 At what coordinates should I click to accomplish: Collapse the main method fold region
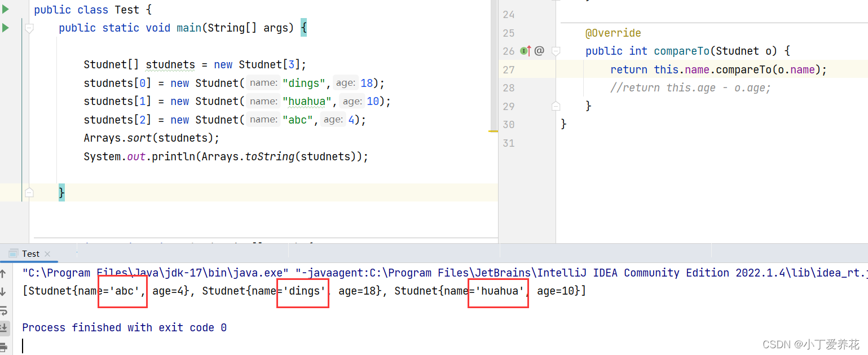(x=29, y=27)
